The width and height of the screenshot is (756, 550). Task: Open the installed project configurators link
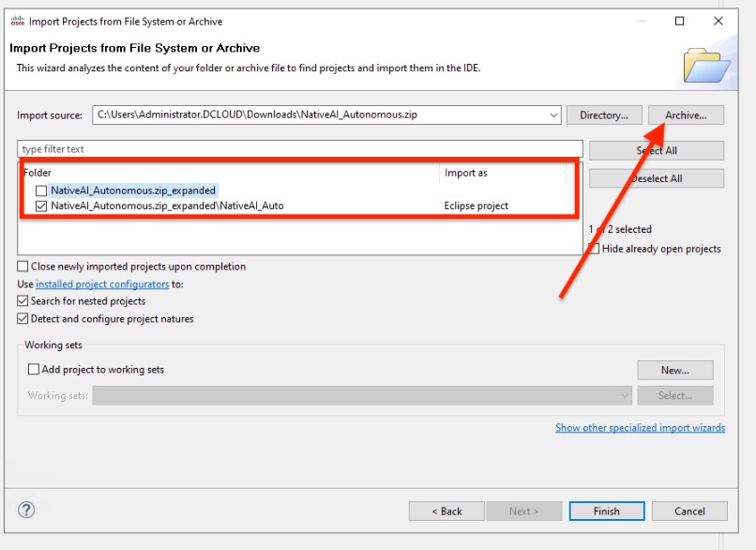coord(102,284)
